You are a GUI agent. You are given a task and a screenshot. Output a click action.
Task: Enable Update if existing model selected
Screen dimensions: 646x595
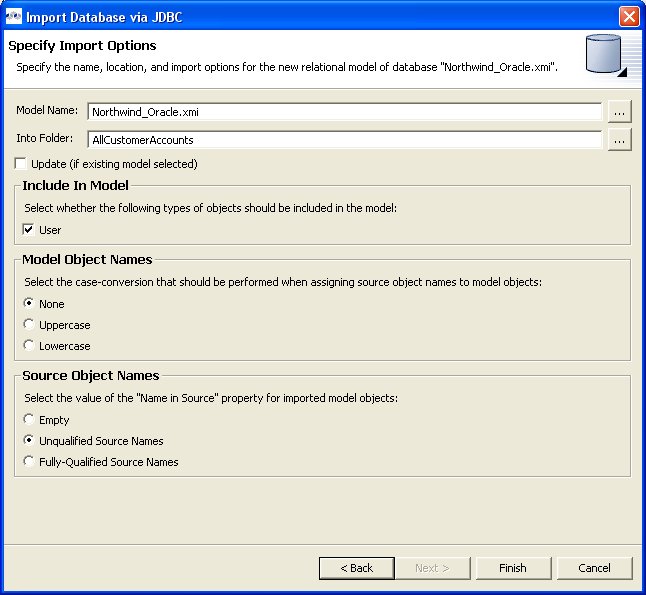(x=22, y=164)
